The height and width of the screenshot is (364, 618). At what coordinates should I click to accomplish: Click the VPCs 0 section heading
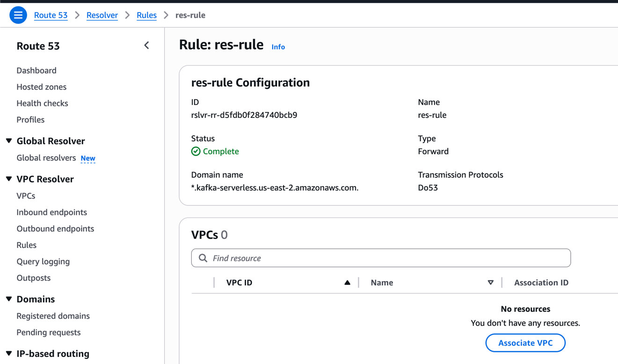tap(209, 235)
